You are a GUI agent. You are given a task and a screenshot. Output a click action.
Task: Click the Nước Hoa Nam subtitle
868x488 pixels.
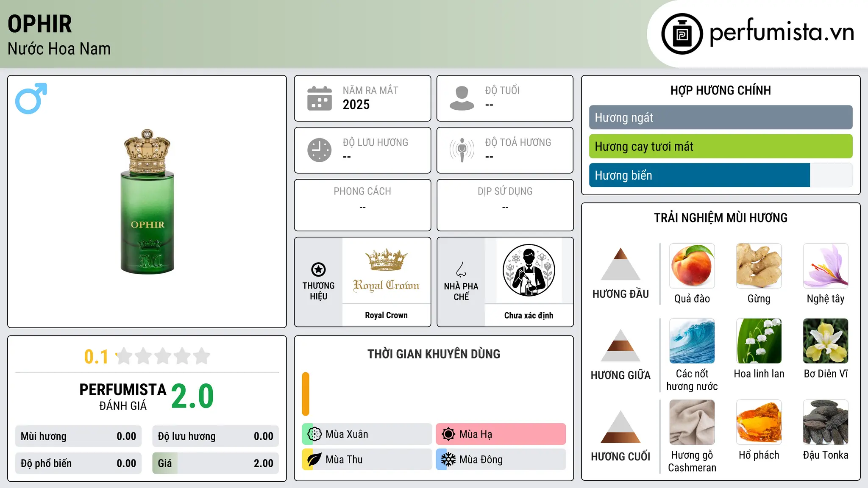click(59, 49)
